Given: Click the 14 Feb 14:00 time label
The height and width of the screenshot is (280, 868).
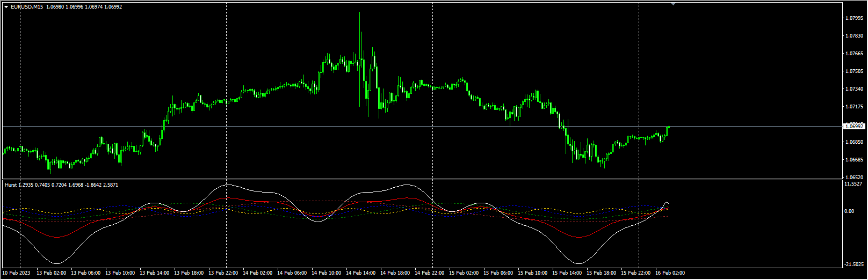Looking at the screenshot, I should point(361,273).
